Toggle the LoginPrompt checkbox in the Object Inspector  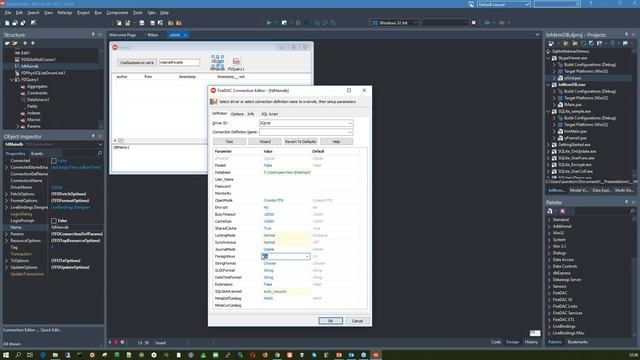coord(54,220)
